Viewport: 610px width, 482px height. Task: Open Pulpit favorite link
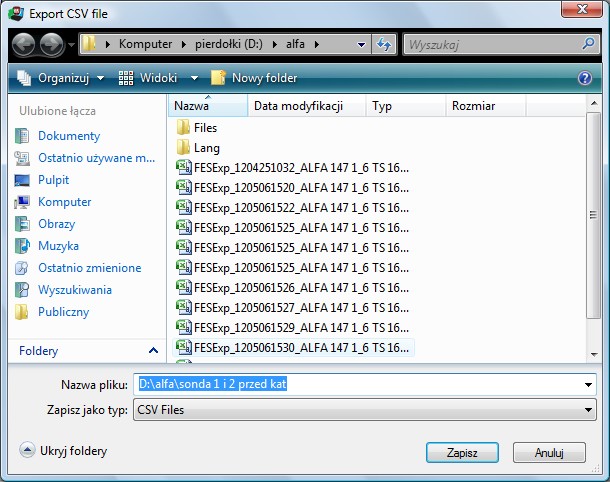[42, 180]
